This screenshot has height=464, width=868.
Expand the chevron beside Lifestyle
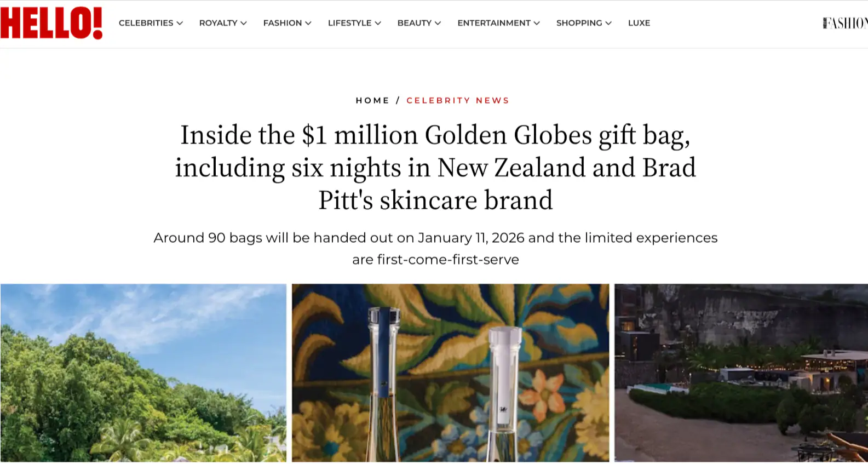pos(378,23)
